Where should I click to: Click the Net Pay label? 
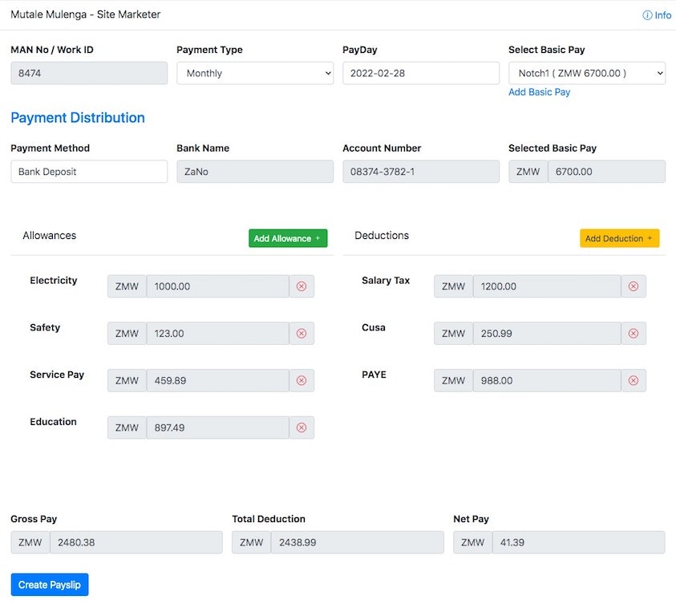[471, 519]
